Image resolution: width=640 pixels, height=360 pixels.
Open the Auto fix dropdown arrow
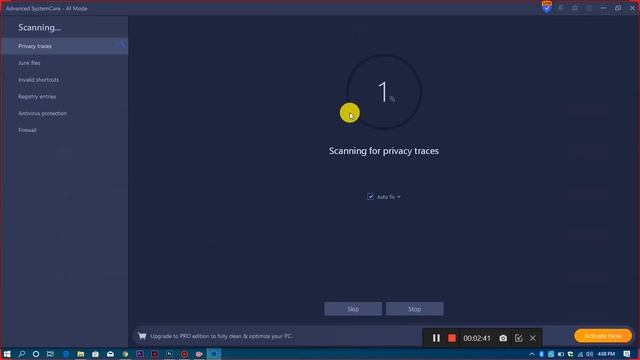pos(399,197)
